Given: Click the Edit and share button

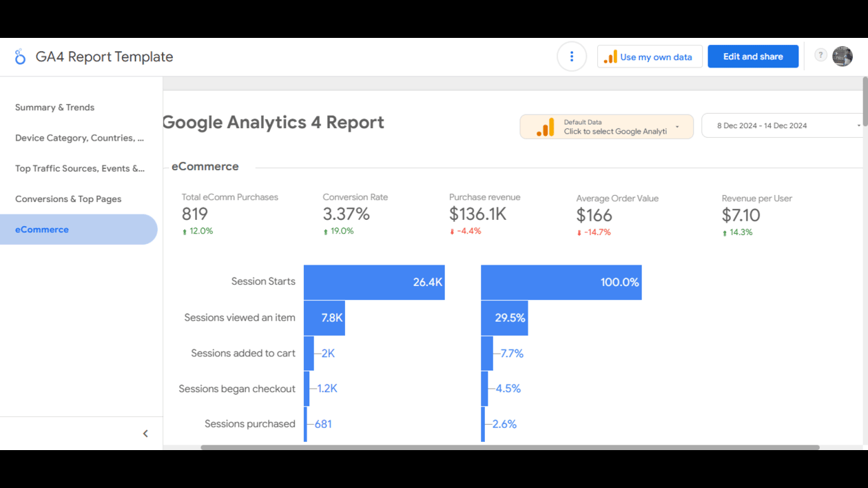Looking at the screenshot, I should (x=753, y=57).
